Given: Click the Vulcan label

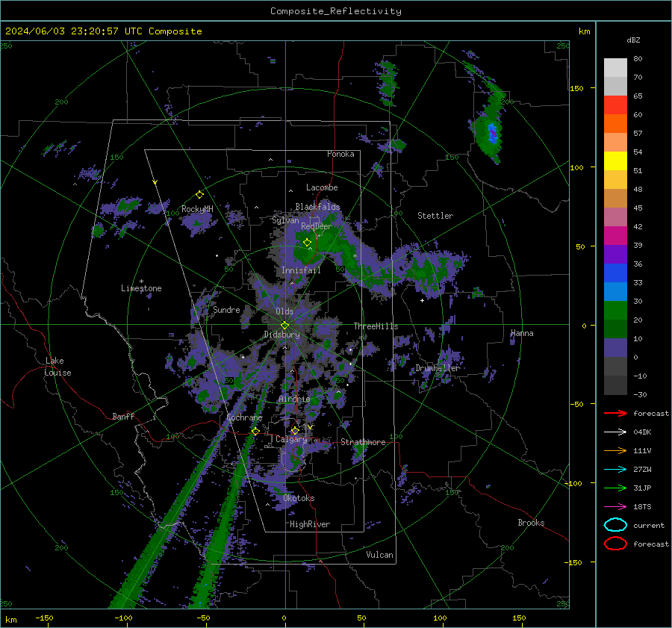Looking at the screenshot, I should click(379, 555).
